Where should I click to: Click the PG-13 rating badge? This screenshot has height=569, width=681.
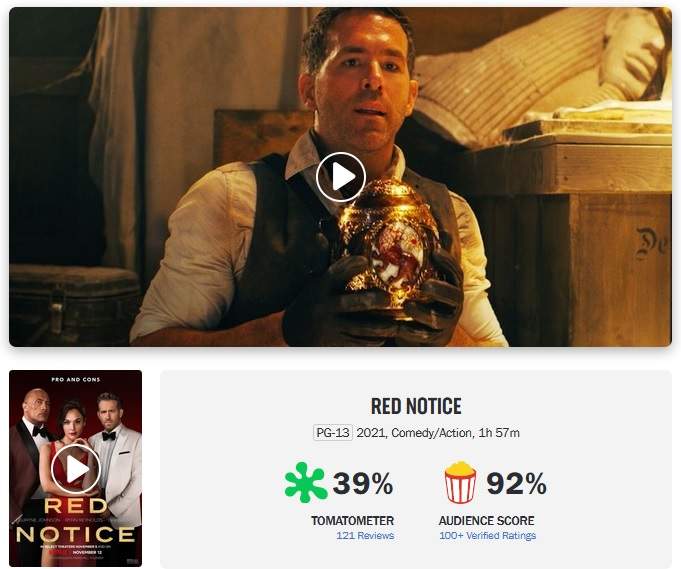click(x=333, y=433)
